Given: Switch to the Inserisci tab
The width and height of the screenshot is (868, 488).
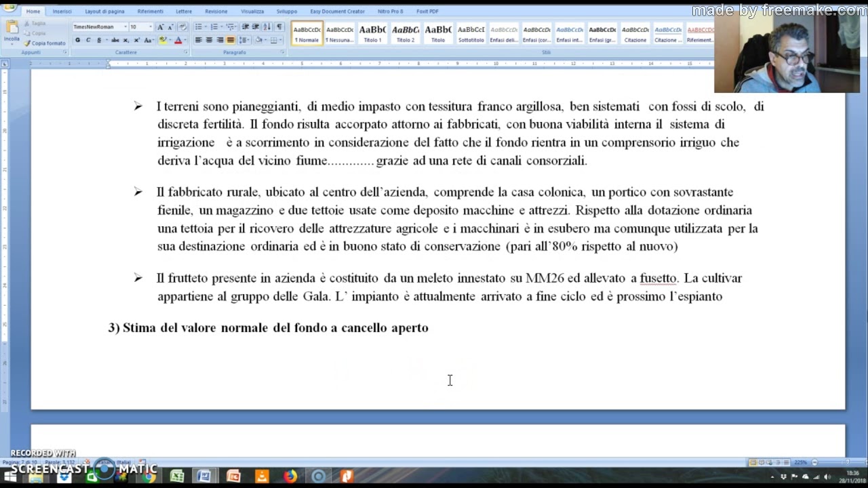Looking at the screenshot, I should coord(62,12).
